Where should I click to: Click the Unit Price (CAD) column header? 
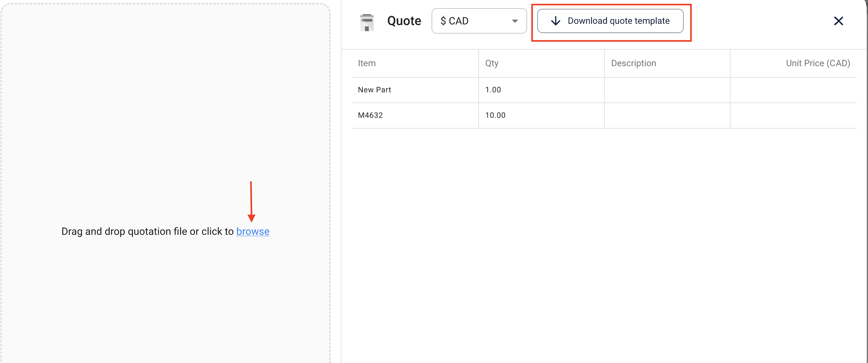818,63
